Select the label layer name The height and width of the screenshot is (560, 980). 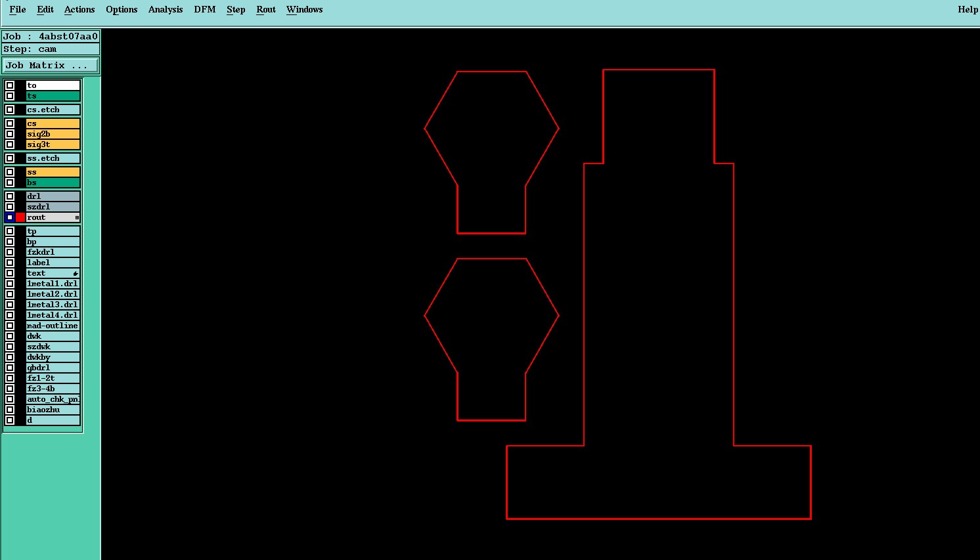coord(53,263)
